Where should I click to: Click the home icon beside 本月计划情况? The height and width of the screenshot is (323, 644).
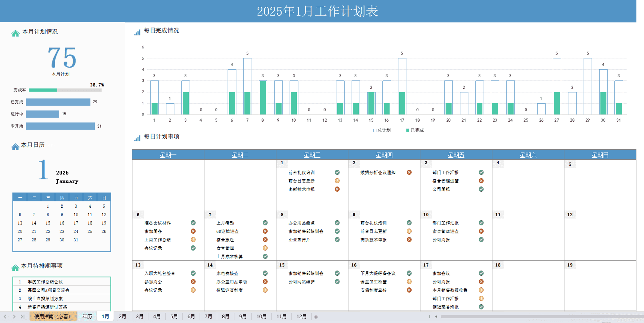(15, 33)
